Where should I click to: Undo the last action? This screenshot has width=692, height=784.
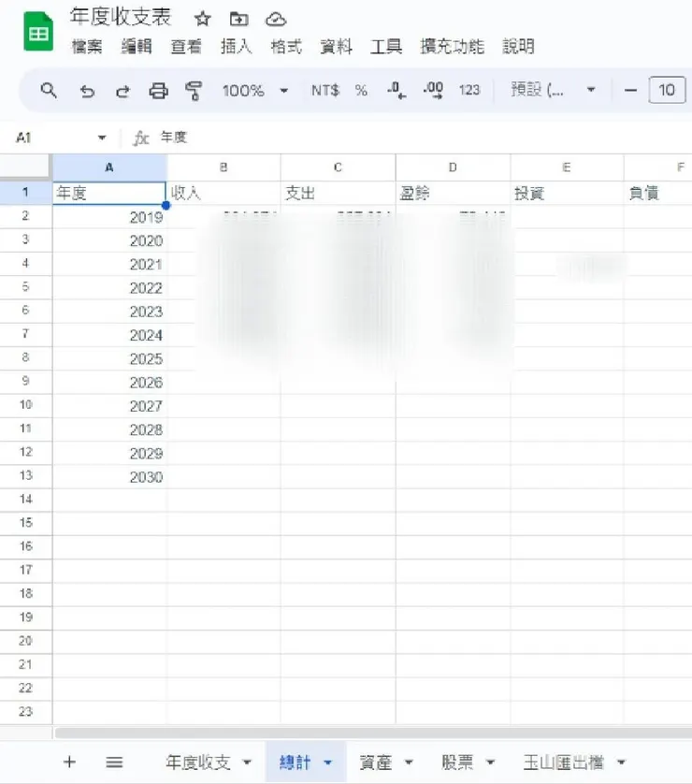pyautogui.click(x=87, y=91)
